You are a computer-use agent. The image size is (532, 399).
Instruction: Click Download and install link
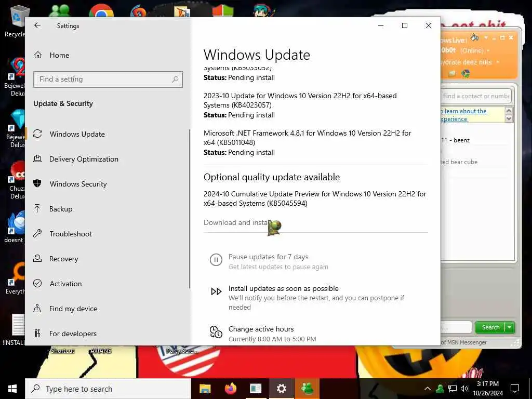(x=236, y=222)
